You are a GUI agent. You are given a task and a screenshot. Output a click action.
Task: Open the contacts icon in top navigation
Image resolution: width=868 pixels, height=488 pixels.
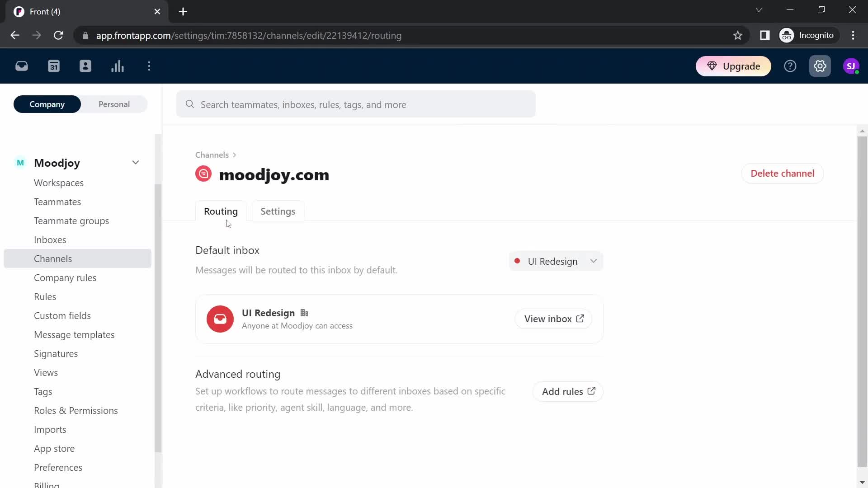point(85,66)
